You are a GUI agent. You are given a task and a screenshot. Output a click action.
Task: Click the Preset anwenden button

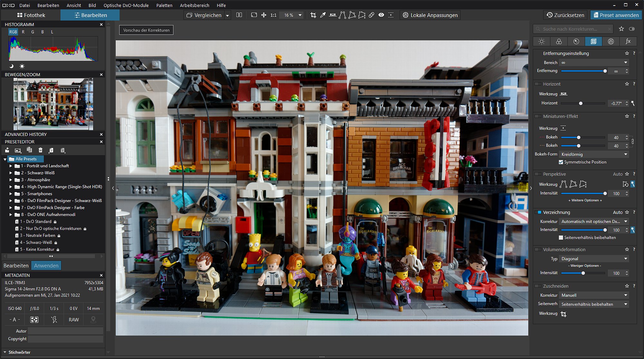pos(616,15)
